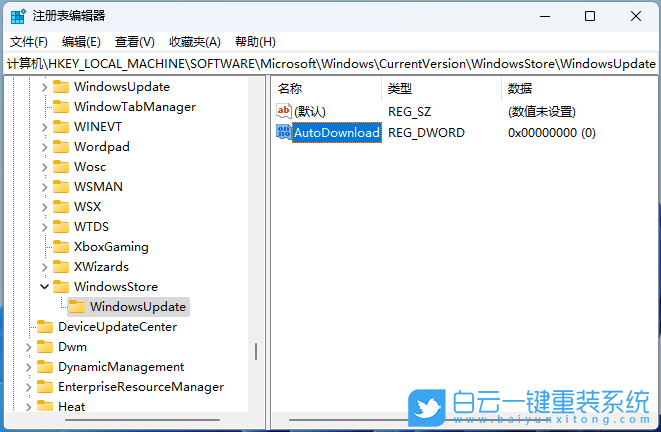Click the registry path address bar
This screenshot has height=432, width=661.
pos(331,64)
